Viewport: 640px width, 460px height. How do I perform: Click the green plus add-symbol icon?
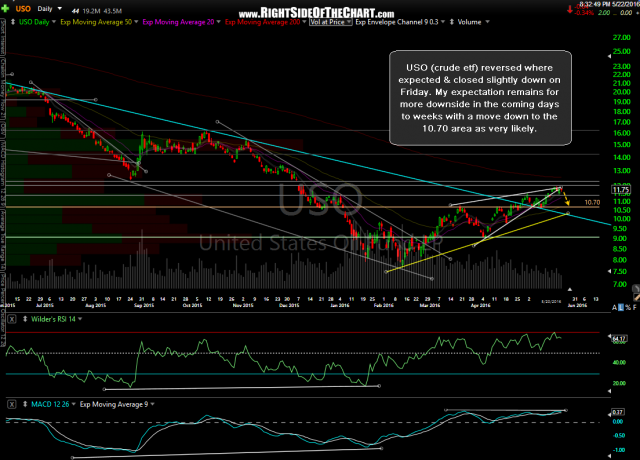[x=5, y=8]
